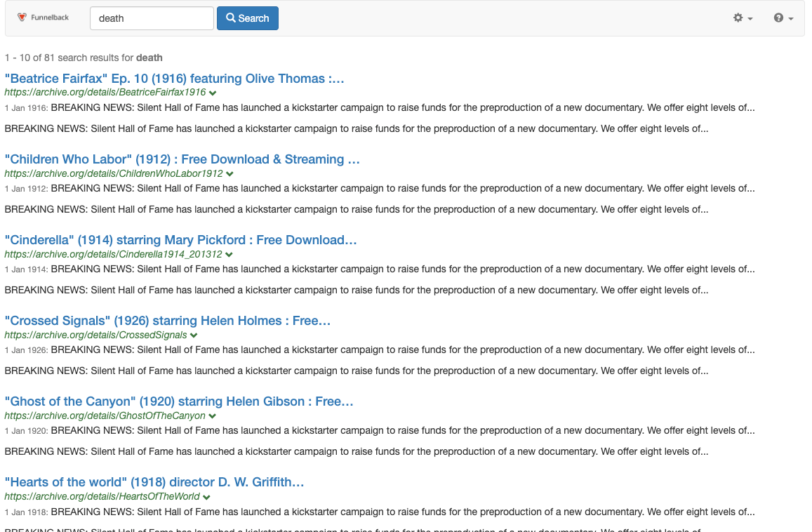The image size is (812, 532).
Task: Click the archive.org/details/CrossedSignals URL text
Action: 95,335
